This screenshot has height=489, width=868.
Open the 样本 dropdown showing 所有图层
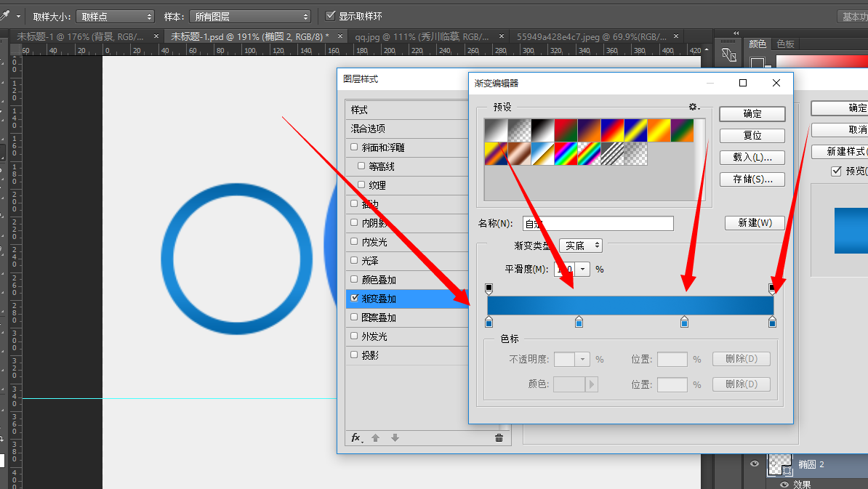click(x=251, y=16)
